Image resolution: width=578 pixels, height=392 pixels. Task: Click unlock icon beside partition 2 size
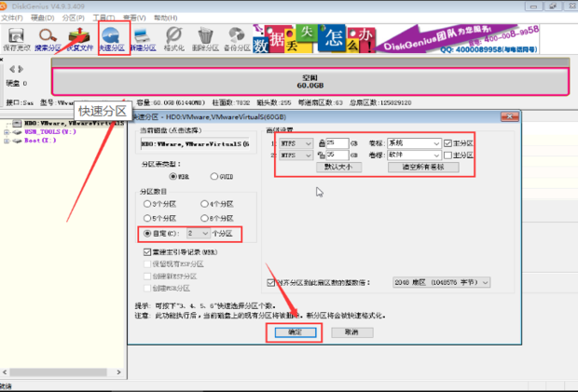(322, 155)
